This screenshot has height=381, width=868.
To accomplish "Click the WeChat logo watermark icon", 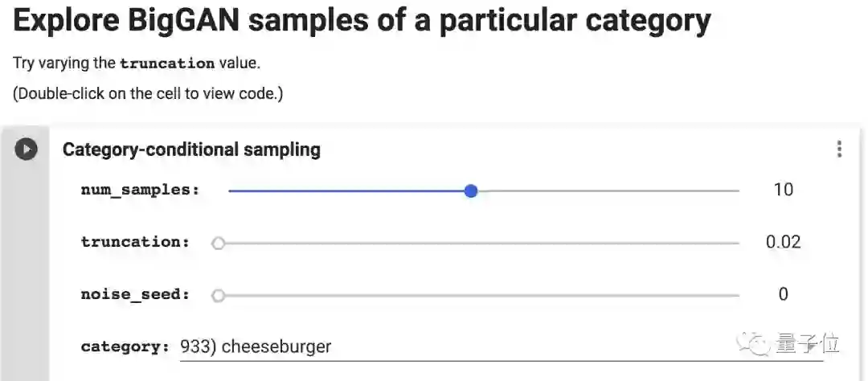I will coord(755,345).
